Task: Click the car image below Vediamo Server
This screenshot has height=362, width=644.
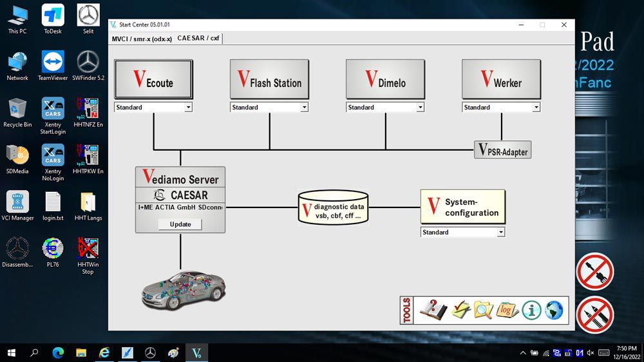Action: coord(183,290)
